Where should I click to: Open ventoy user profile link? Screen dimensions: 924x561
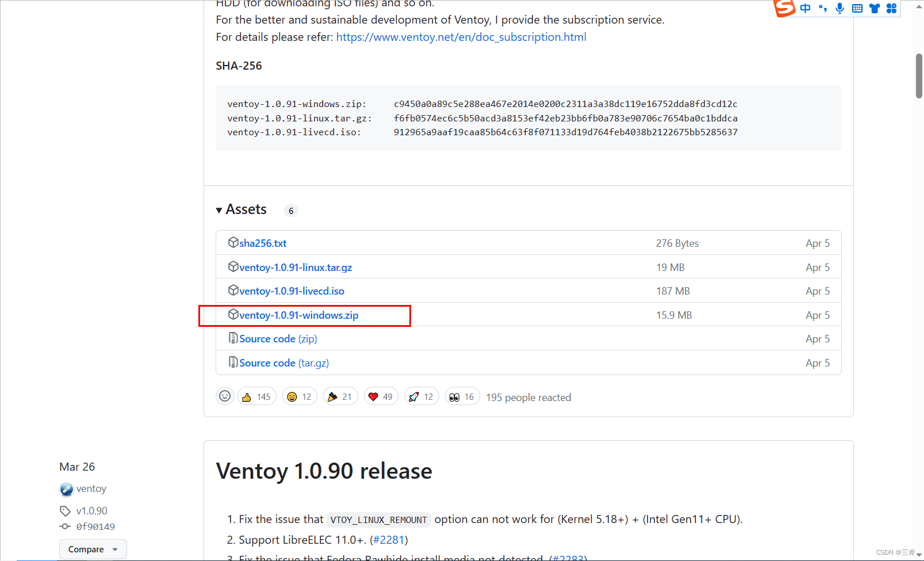pos(91,489)
